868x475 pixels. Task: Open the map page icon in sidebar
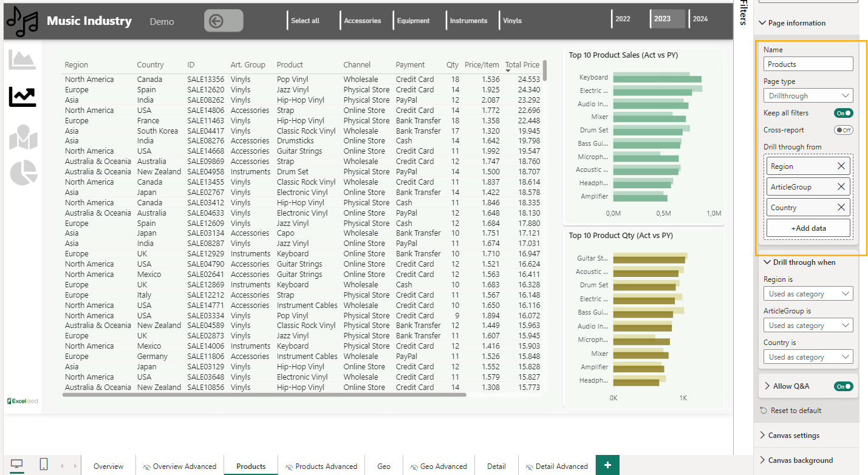point(23,137)
